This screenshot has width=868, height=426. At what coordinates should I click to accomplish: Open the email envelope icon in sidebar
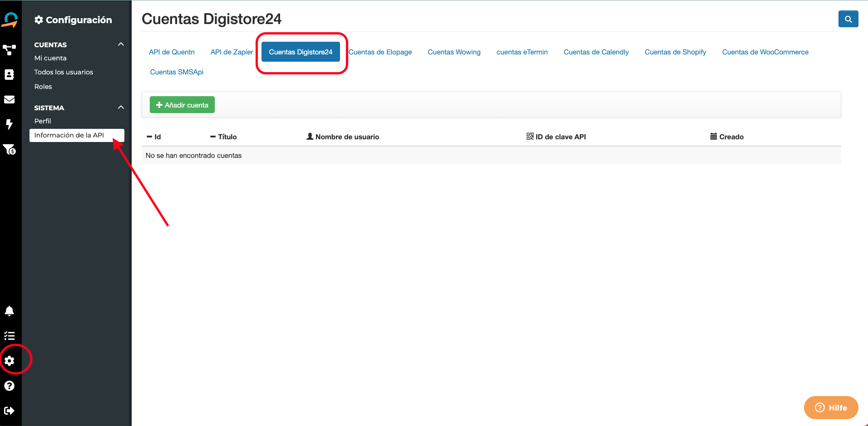pos(10,99)
